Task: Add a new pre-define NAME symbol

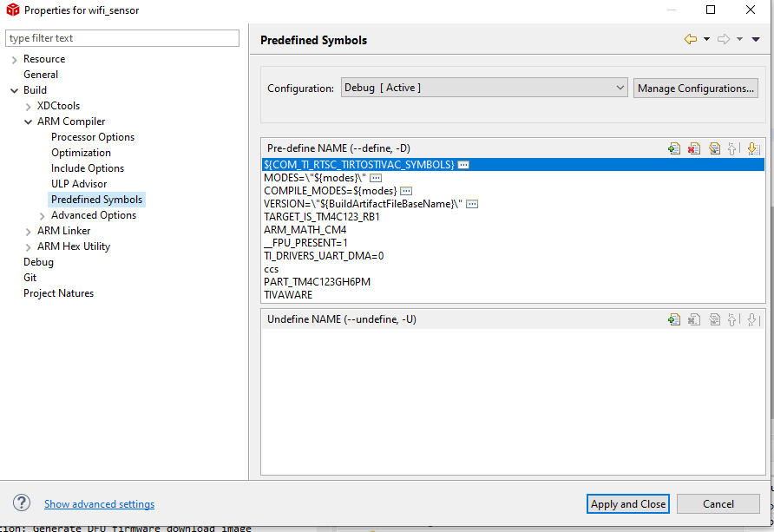Action: point(674,148)
